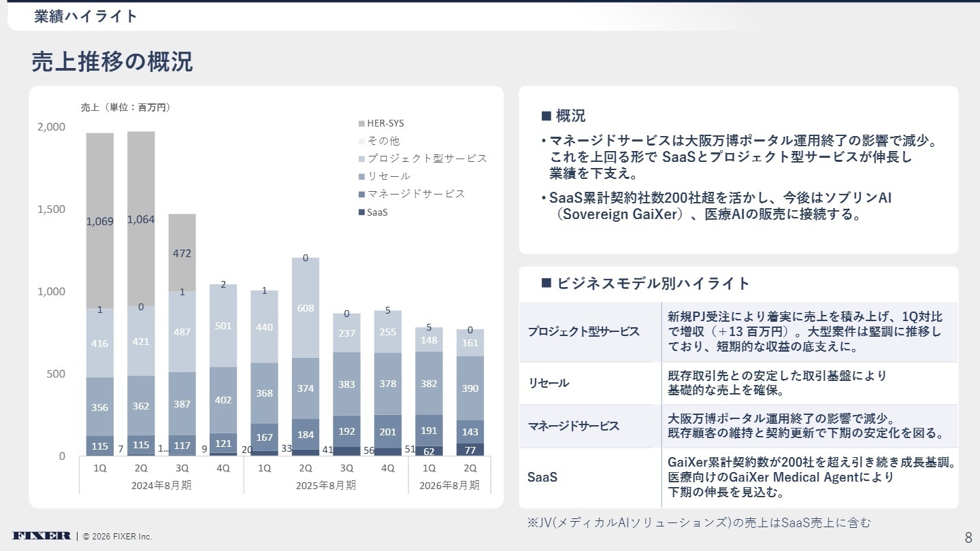Click the プロジェクト型サービス table row label
This screenshot has height=551, width=980.
click(584, 332)
